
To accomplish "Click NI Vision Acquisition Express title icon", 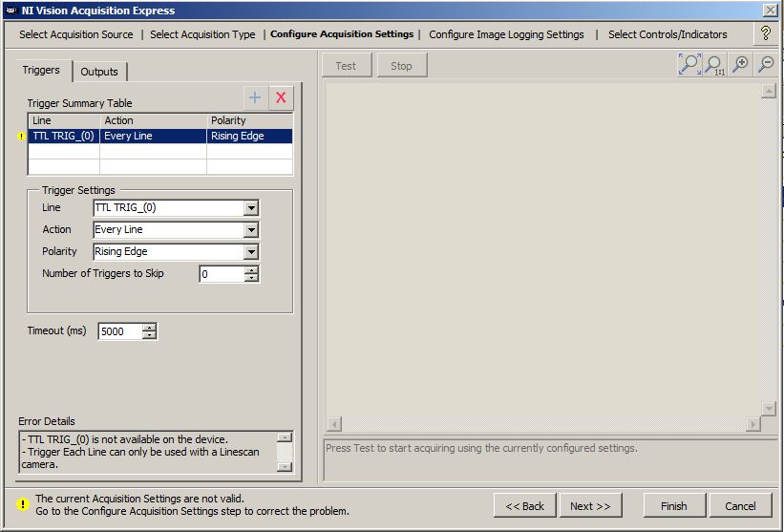I will click(x=12, y=11).
